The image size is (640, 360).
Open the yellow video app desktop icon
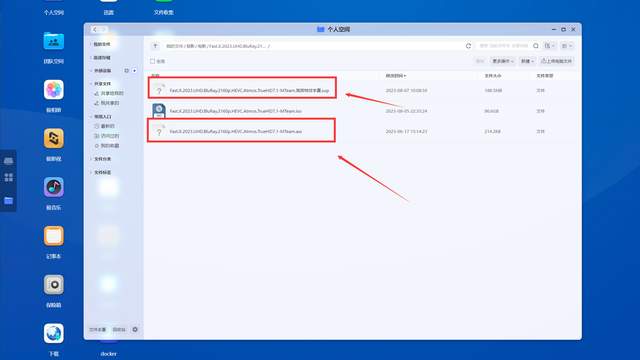pyautogui.click(x=53, y=139)
